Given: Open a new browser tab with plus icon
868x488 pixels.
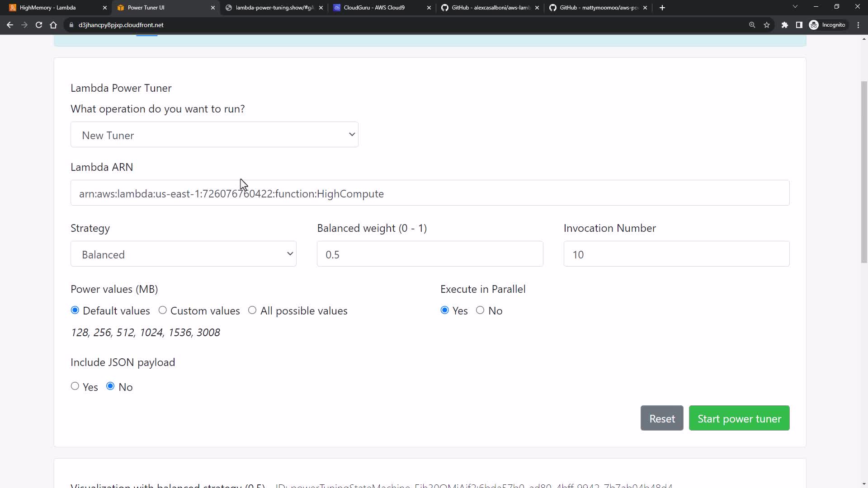Looking at the screenshot, I should [x=662, y=8].
